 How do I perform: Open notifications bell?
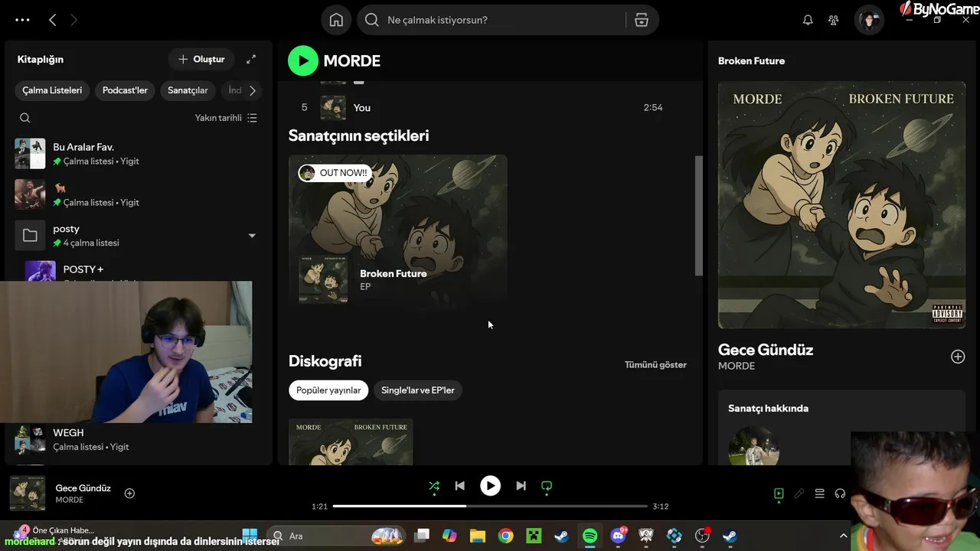[808, 20]
